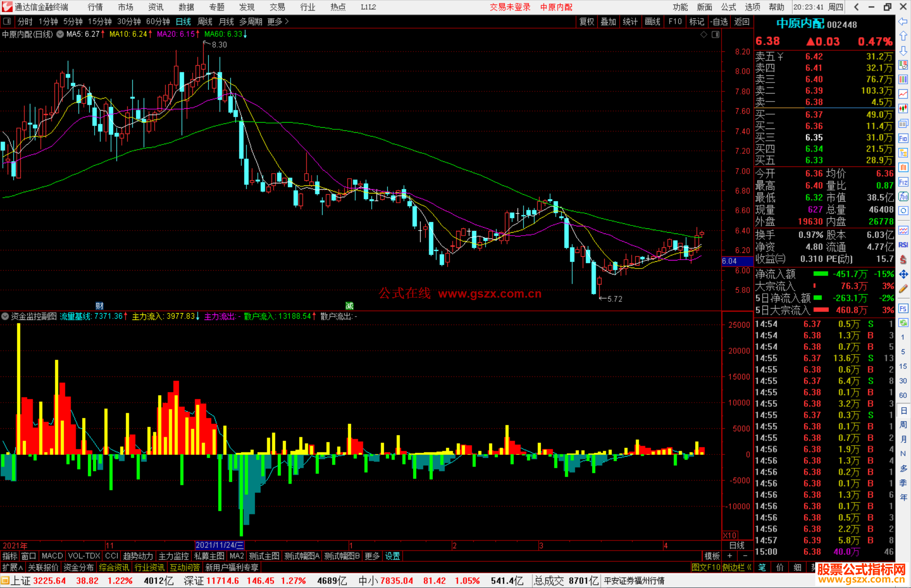The image size is (911, 588).
Task: Click the window layout icon near chart corner
Action: pos(715,35)
